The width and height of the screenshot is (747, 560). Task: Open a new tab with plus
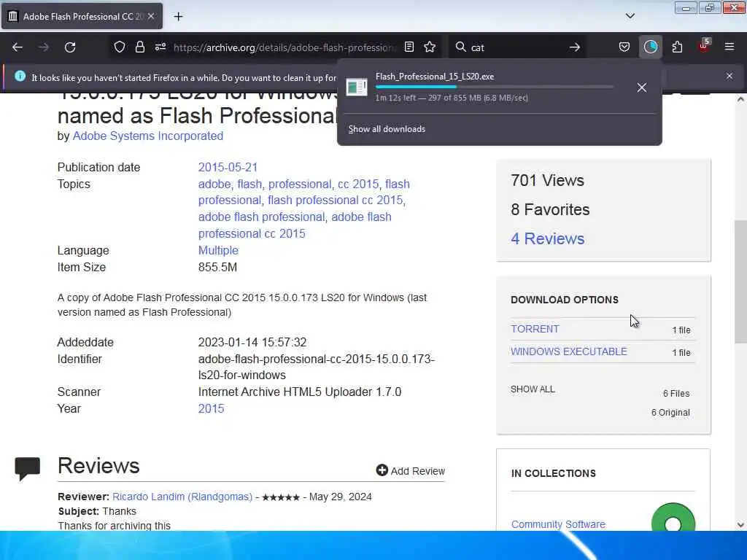178,17
